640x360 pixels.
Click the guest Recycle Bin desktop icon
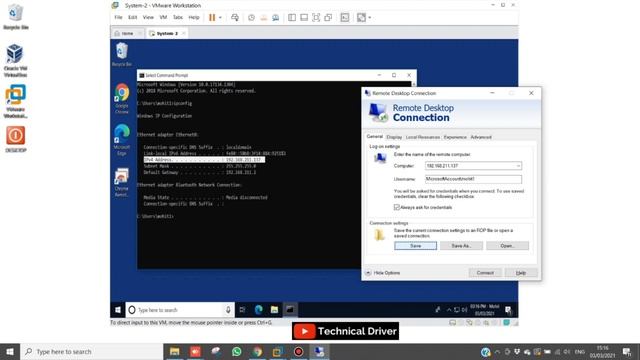(122, 55)
